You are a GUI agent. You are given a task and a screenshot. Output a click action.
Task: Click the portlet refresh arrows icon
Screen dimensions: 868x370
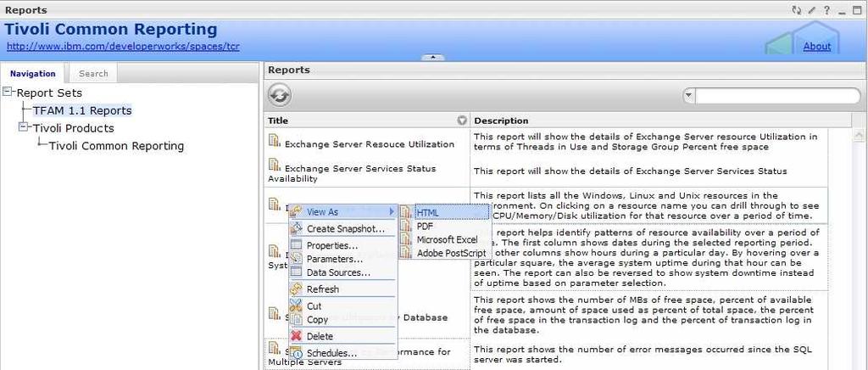797,10
